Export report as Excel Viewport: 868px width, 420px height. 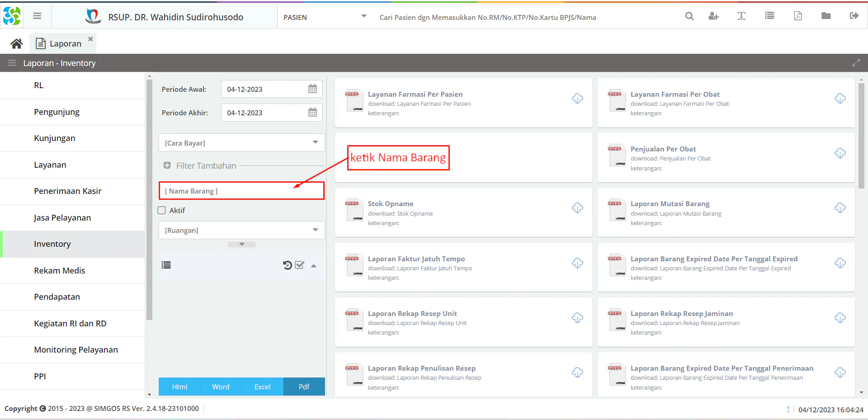click(x=263, y=387)
